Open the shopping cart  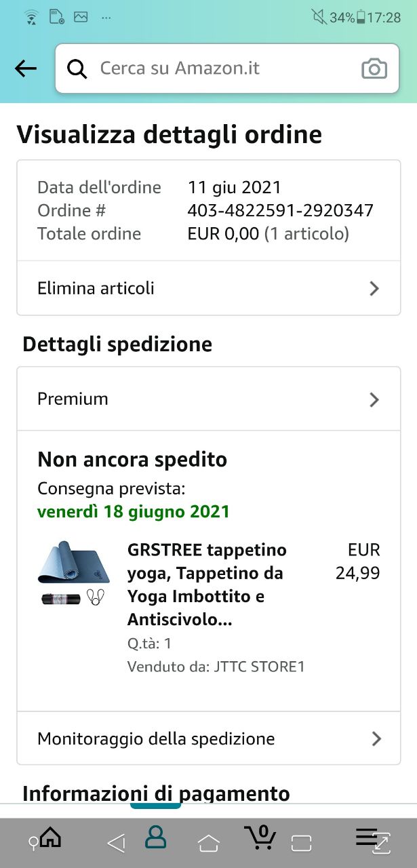[260, 837]
